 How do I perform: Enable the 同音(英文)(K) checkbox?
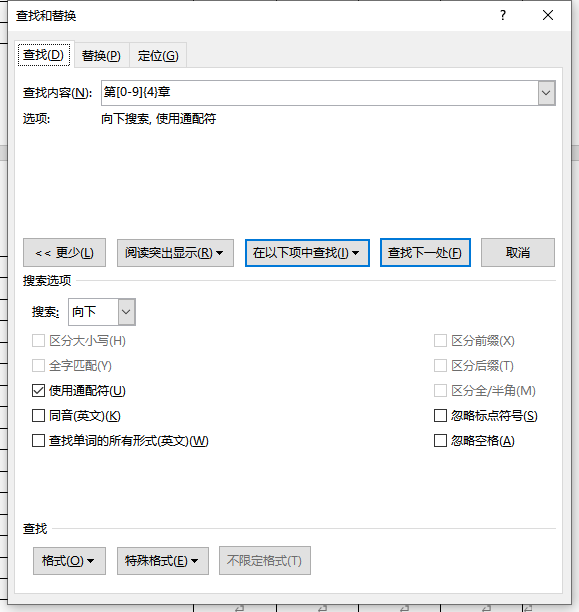click(x=38, y=416)
